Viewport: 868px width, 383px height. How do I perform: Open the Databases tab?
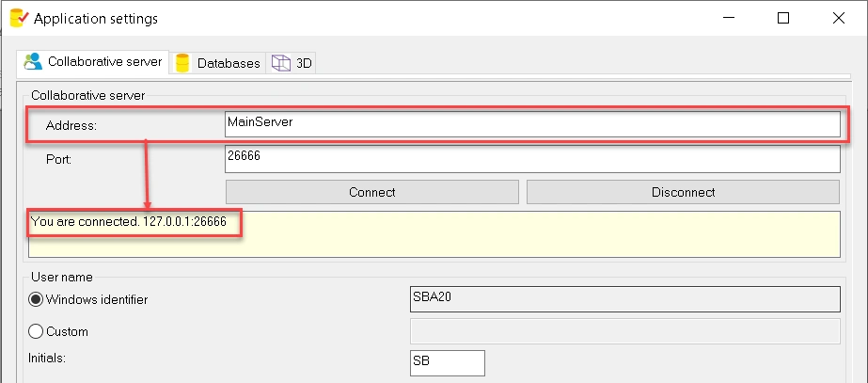click(x=228, y=63)
